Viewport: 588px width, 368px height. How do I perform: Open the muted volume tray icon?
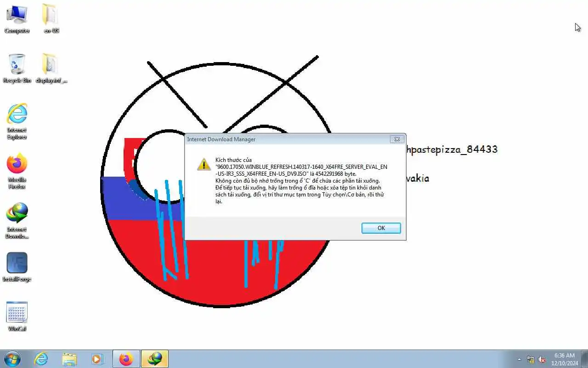[542, 359]
